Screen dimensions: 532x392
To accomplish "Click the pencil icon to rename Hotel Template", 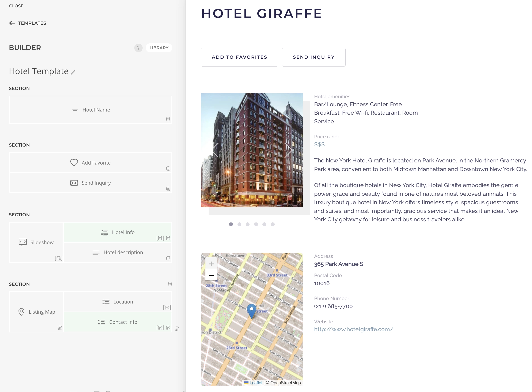I will point(73,72).
